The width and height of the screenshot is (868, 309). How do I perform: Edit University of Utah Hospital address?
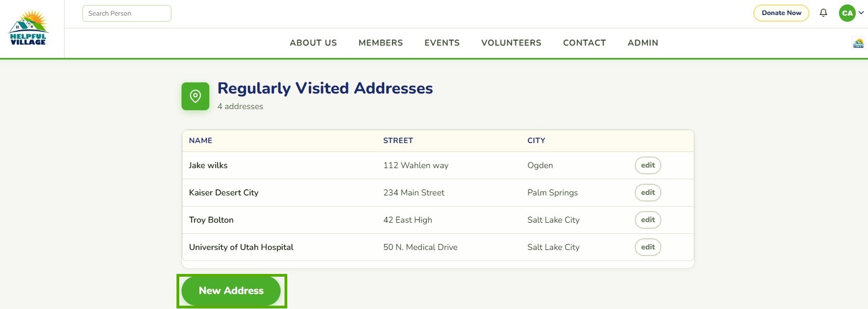[648, 247]
